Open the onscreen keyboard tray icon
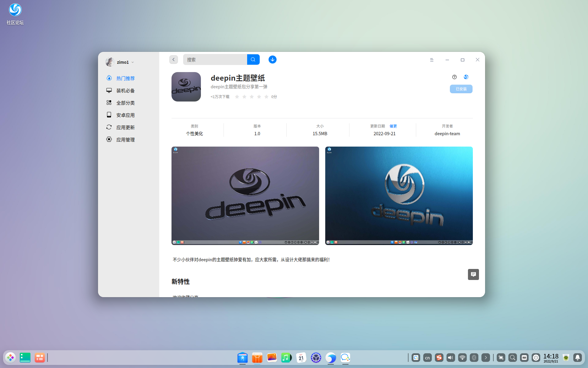The height and width of the screenshot is (368, 588). [x=524, y=358]
